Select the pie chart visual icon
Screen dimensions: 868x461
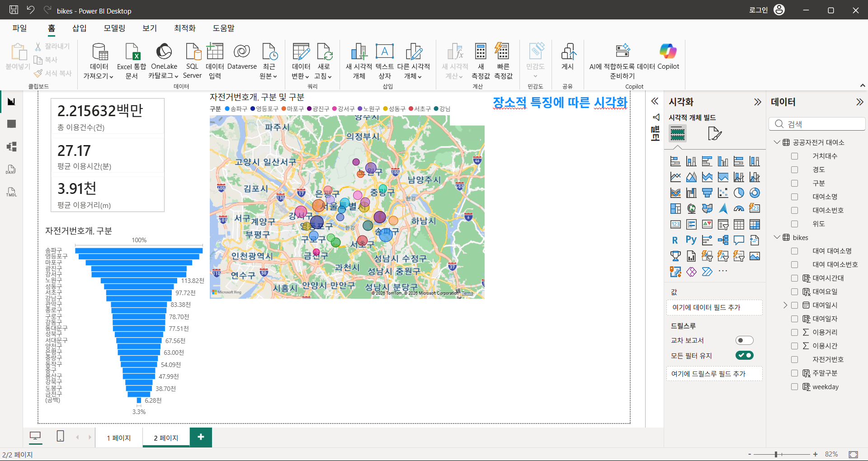click(x=739, y=193)
